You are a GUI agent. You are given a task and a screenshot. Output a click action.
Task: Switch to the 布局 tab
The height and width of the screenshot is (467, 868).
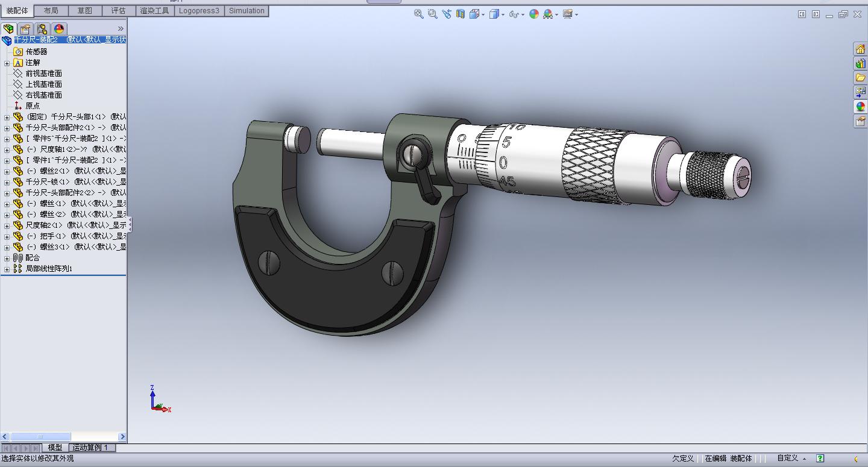pos(51,11)
